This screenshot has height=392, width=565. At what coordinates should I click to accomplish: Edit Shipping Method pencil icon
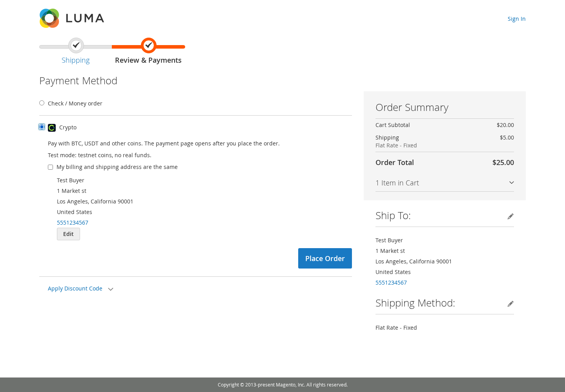coord(510,304)
